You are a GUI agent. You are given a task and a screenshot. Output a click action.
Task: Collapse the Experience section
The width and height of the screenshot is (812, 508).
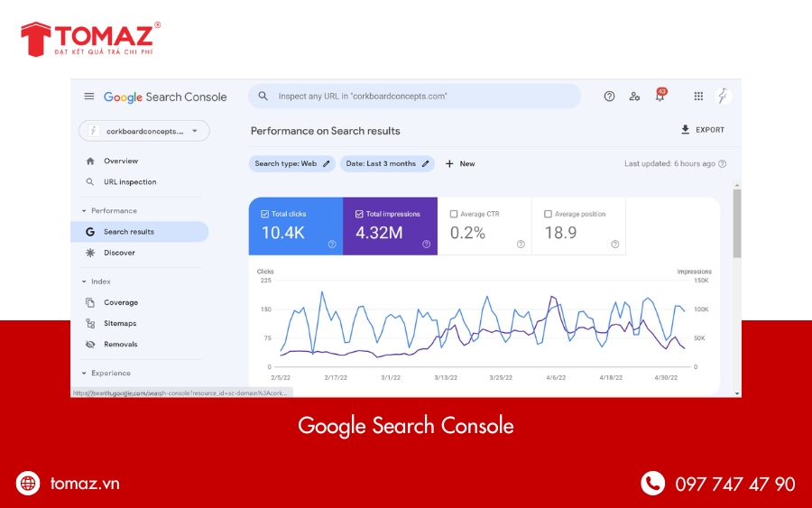click(x=84, y=373)
